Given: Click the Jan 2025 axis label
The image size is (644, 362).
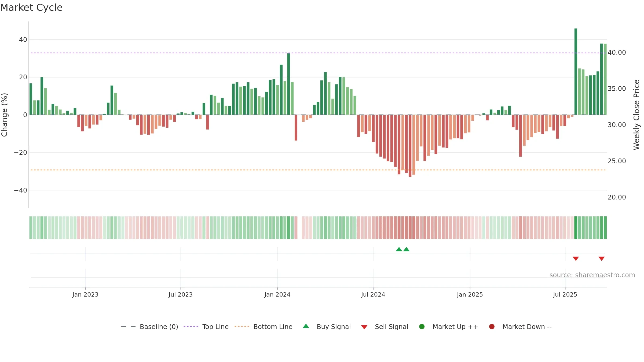Looking at the screenshot, I should [470, 294].
